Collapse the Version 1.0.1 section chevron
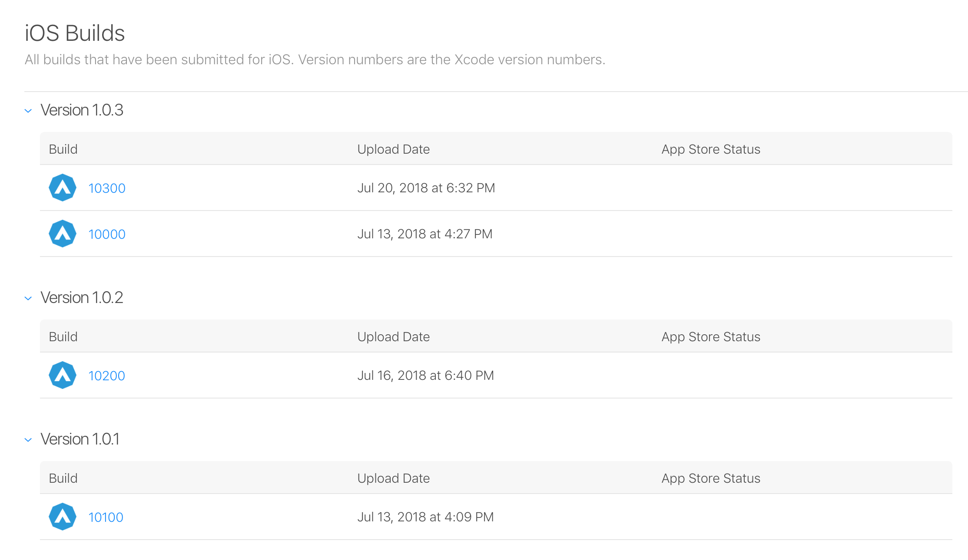This screenshot has width=968, height=560. click(x=28, y=440)
